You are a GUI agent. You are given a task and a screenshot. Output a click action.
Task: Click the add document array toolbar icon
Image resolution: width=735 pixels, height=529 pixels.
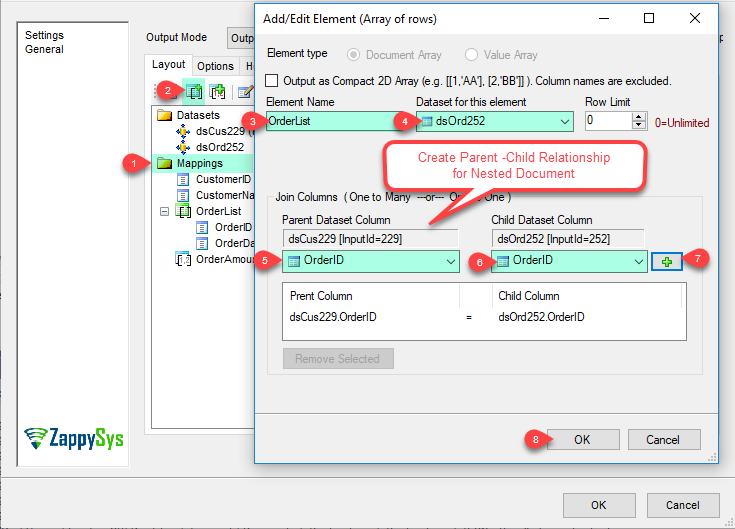(194, 91)
